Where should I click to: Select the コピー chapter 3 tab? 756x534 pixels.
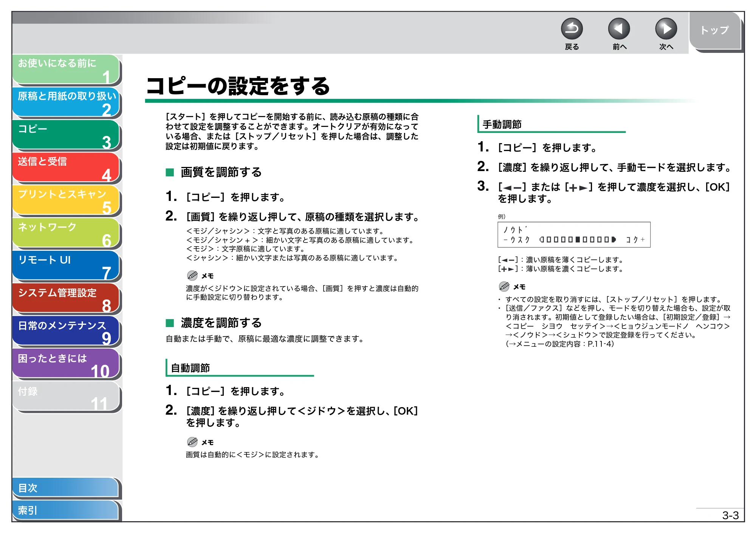(66, 135)
